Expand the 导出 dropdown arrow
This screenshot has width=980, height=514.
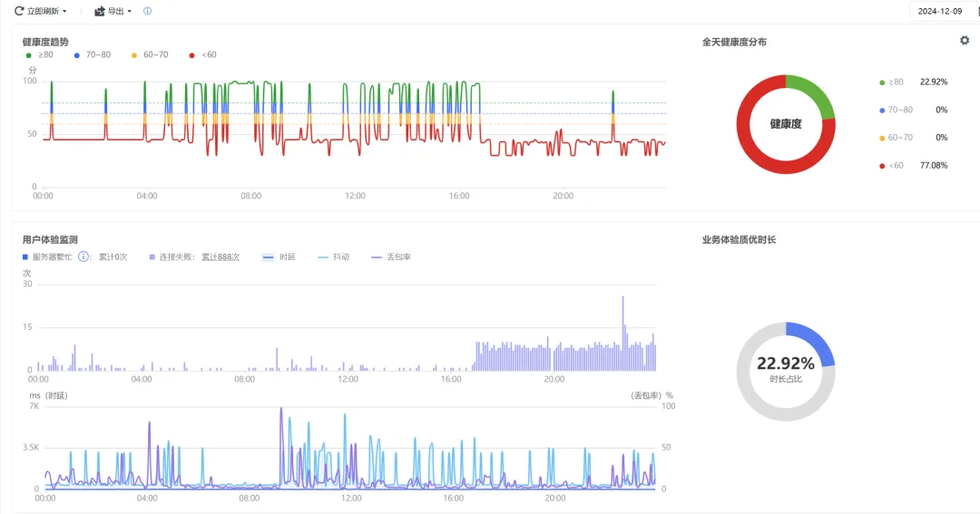[x=130, y=12]
